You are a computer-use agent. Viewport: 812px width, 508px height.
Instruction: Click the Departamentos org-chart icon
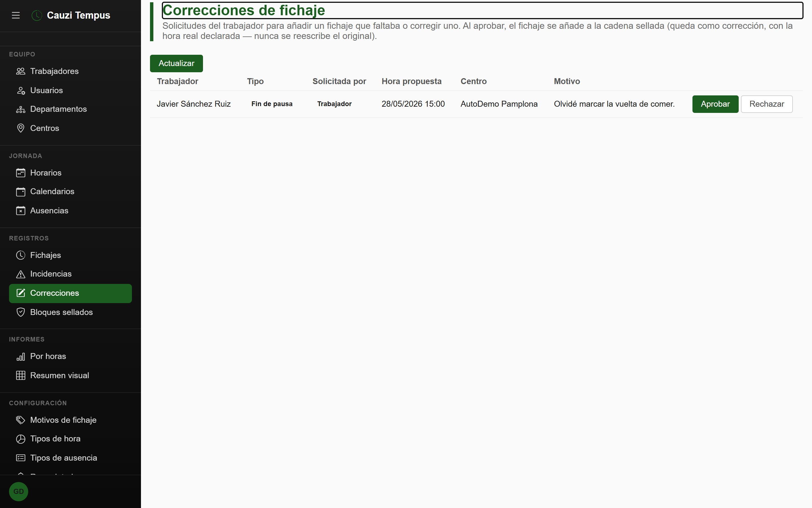pyautogui.click(x=21, y=109)
